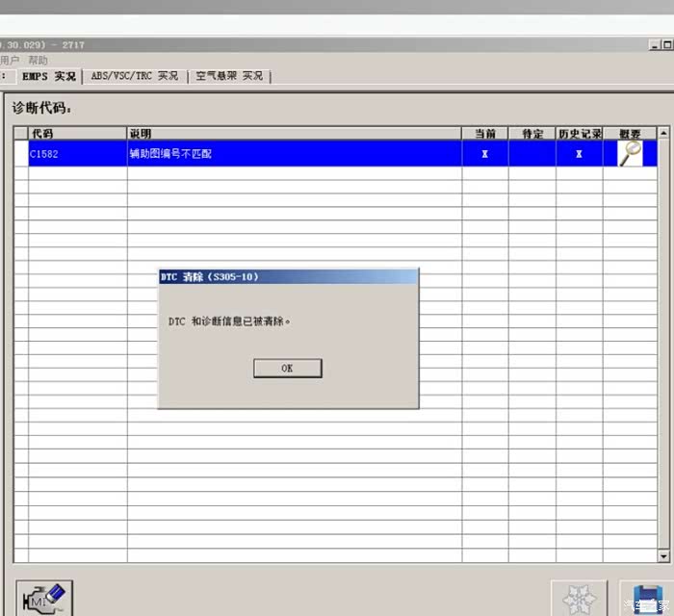The width and height of the screenshot is (674, 616).
Task: Click the 当前 column header
Action: coord(485,134)
